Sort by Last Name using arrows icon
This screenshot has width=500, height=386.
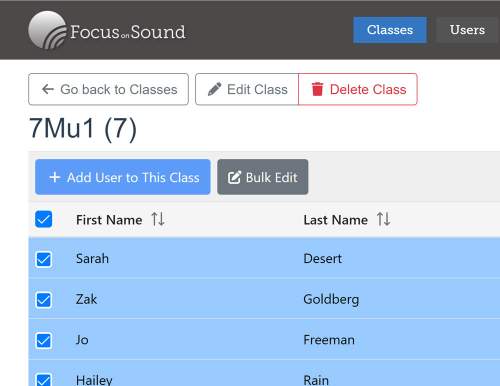383,219
